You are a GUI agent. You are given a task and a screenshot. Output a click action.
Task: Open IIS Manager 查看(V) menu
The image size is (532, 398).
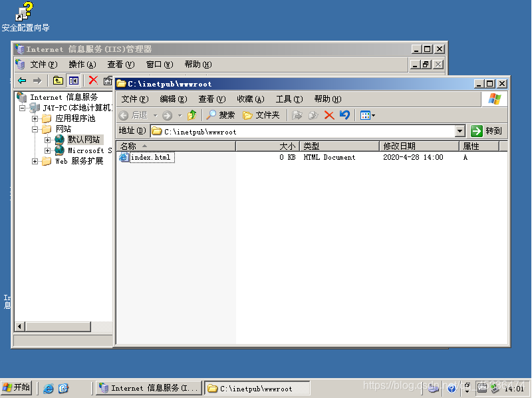[121, 65]
